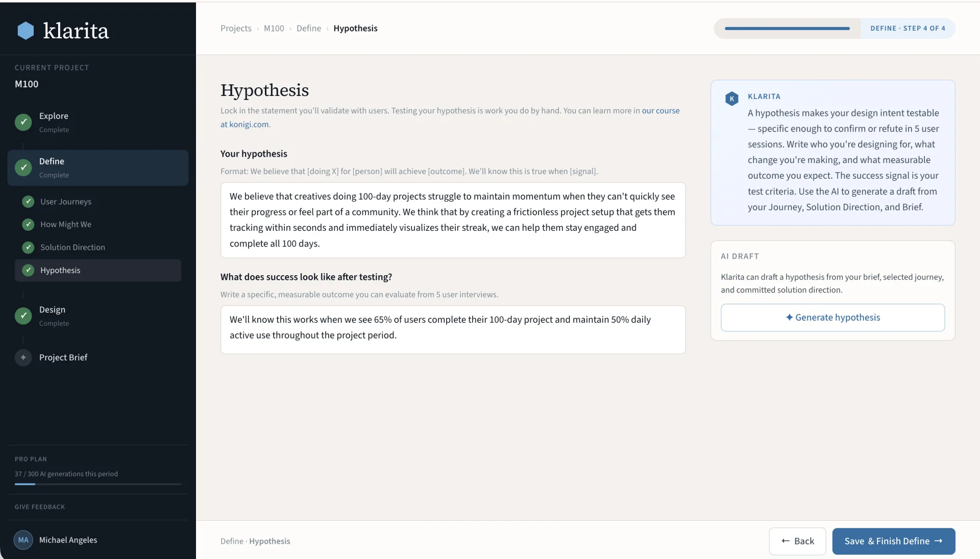Go to M100 breadcrumb
Viewport: 980px width, 559px height.
point(274,29)
